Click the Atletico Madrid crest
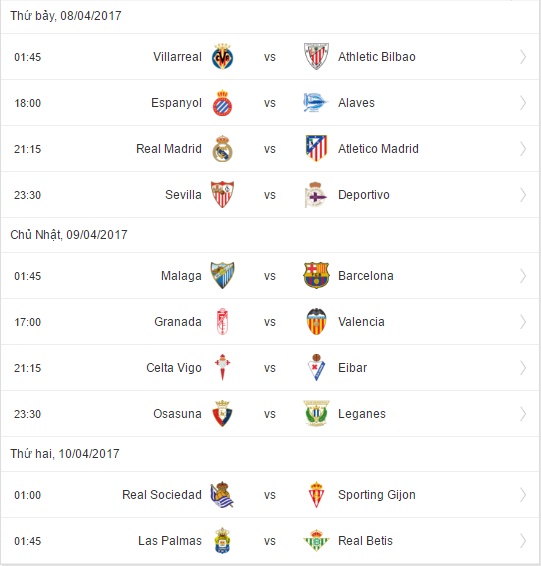 pyautogui.click(x=316, y=148)
